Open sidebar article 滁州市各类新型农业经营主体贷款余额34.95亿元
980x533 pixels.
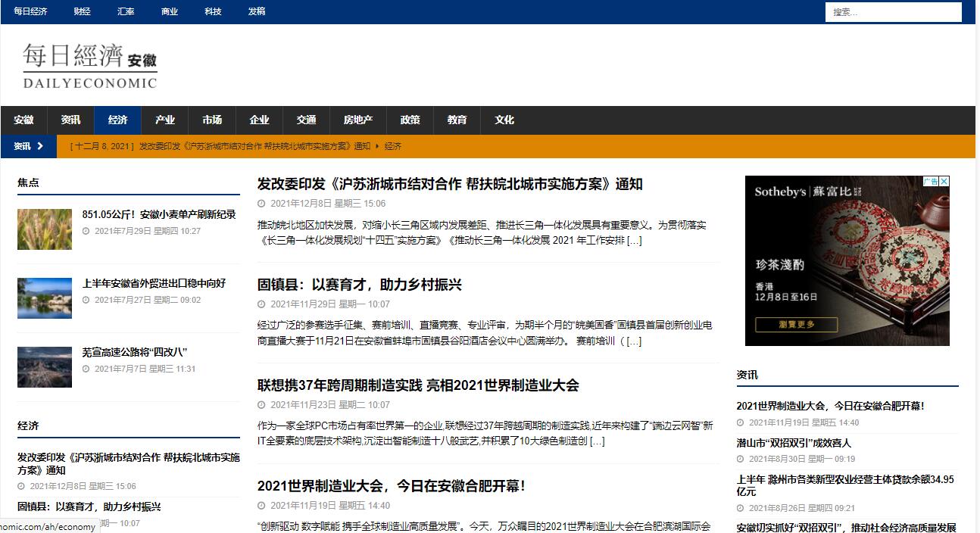click(845, 485)
